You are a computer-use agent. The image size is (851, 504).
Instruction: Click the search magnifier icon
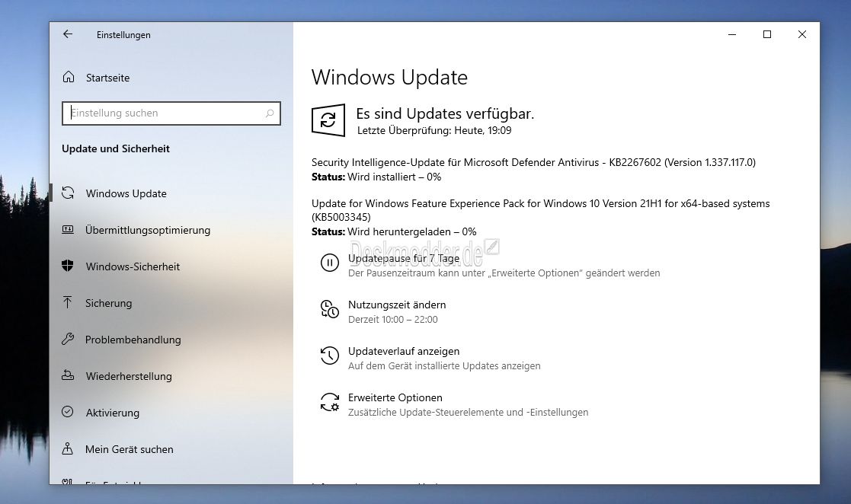pyautogui.click(x=269, y=113)
